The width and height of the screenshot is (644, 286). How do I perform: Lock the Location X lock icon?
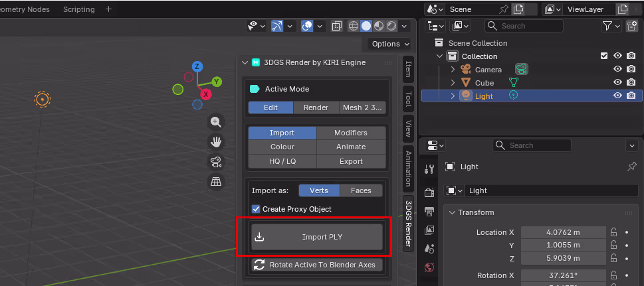click(614, 232)
